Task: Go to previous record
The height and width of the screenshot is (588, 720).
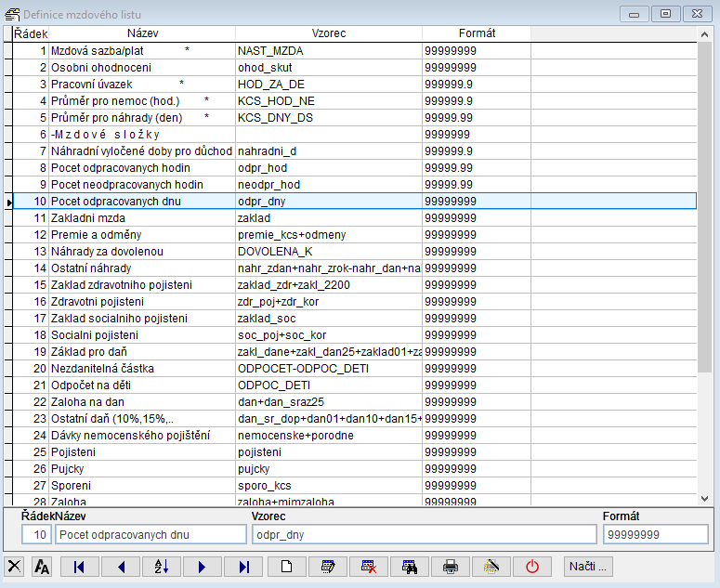Action: pyautogui.click(x=121, y=567)
